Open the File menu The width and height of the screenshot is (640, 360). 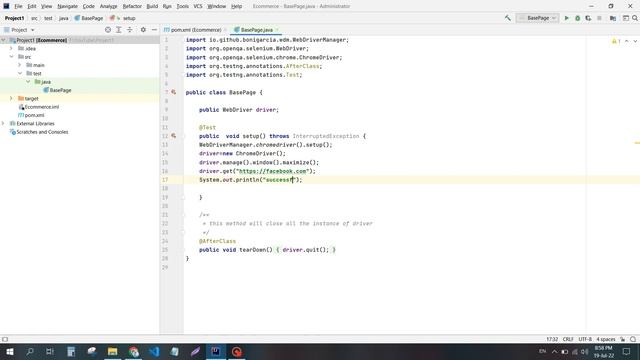[x=18, y=6]
